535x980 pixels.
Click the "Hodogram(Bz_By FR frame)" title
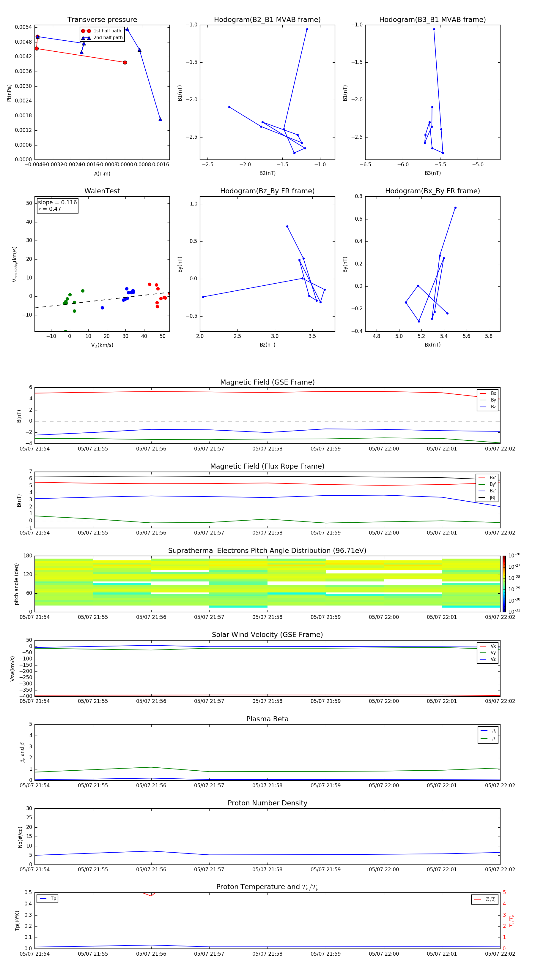click(267, 191)
